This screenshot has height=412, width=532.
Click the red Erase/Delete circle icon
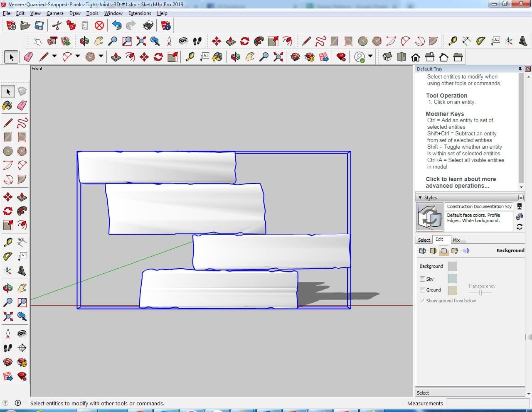tap(99, 26)
